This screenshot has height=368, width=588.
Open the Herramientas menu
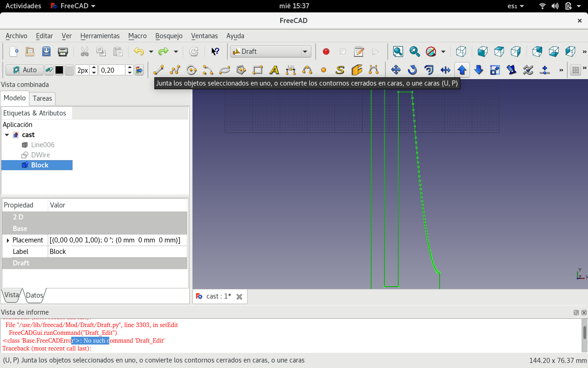(100, 36)
